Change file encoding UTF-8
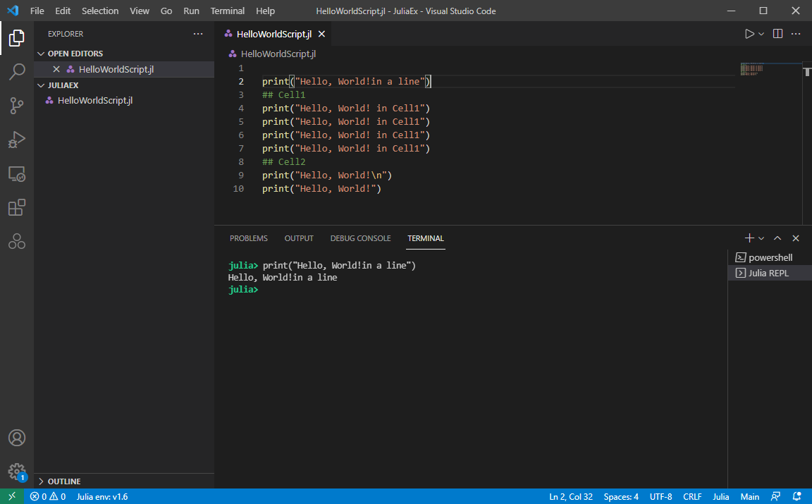Image resolution: width=812 pixels, height=504 pixels. pyautogui.click(x=660, y=496)
